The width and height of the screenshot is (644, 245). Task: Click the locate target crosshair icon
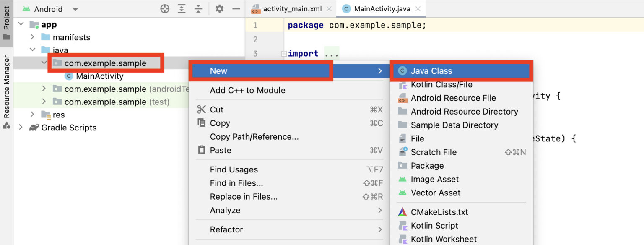(165, 9)
